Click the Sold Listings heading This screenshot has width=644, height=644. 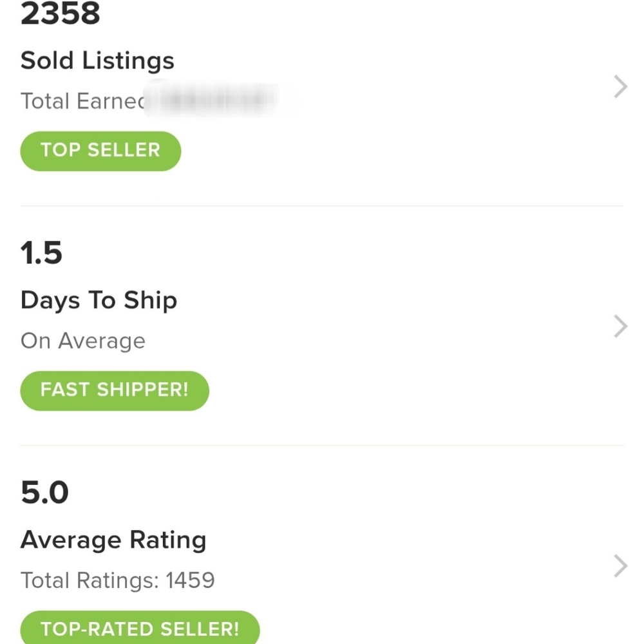(x=97, y=61)
